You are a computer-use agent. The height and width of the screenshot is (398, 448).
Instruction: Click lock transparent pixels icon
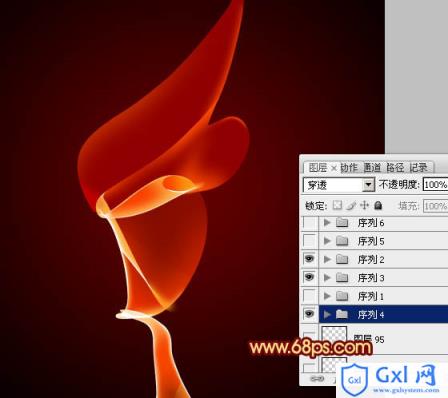click(337, 205)
